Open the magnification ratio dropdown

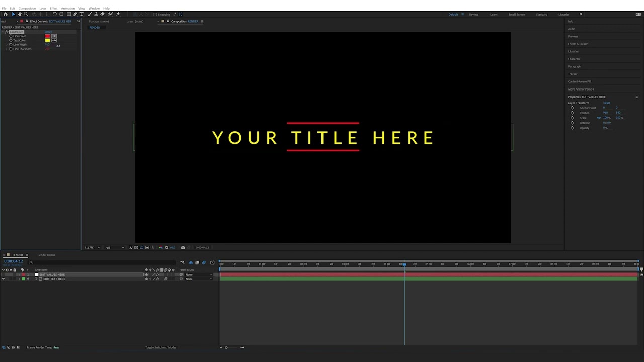[91, 247]
